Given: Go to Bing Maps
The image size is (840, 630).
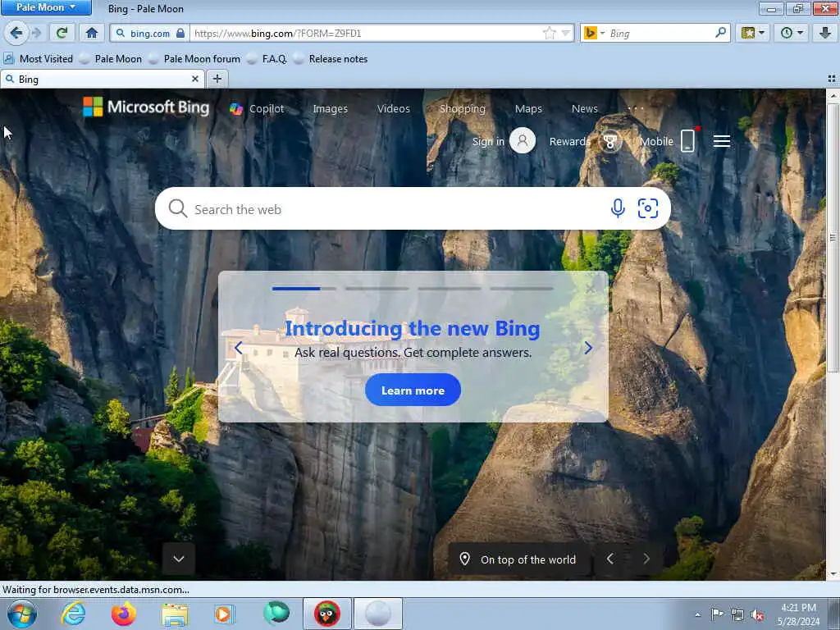Looking at the screenshot, I should tap(528, 109).
